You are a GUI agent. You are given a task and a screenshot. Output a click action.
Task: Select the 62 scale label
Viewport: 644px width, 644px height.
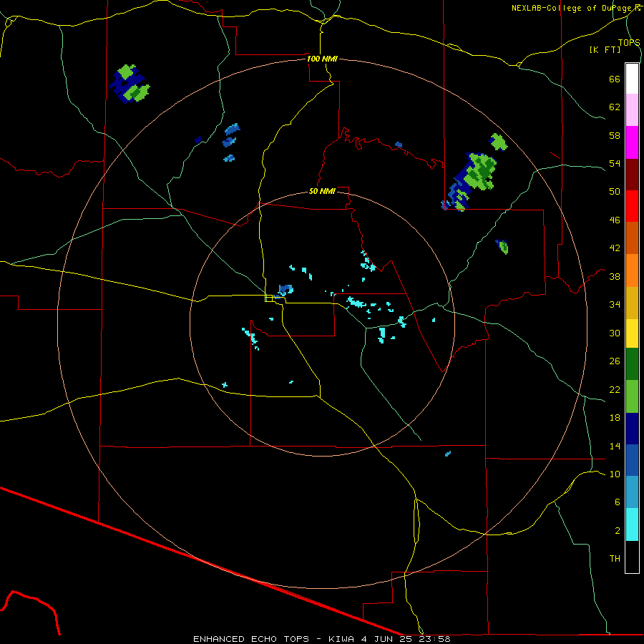(615, 107)
